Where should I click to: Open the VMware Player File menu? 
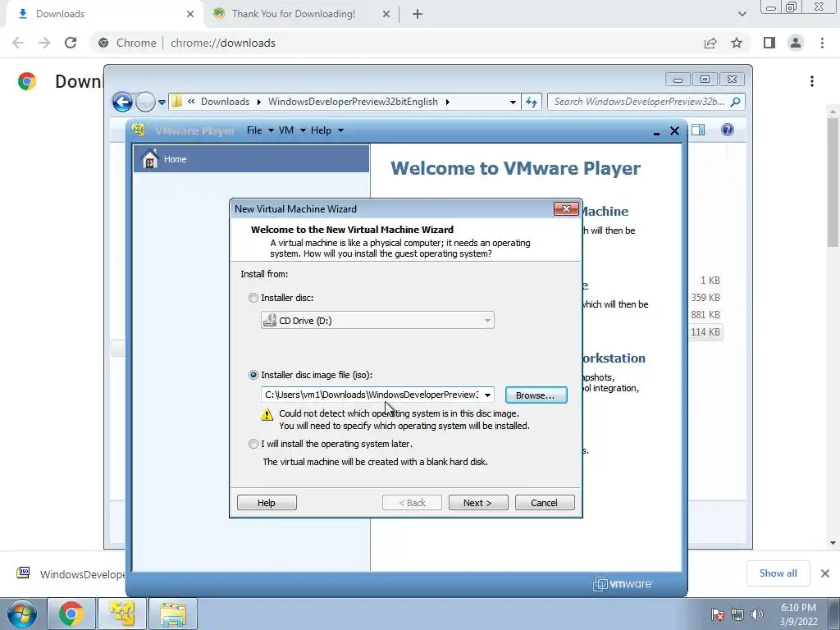click(x=260, y=130)
